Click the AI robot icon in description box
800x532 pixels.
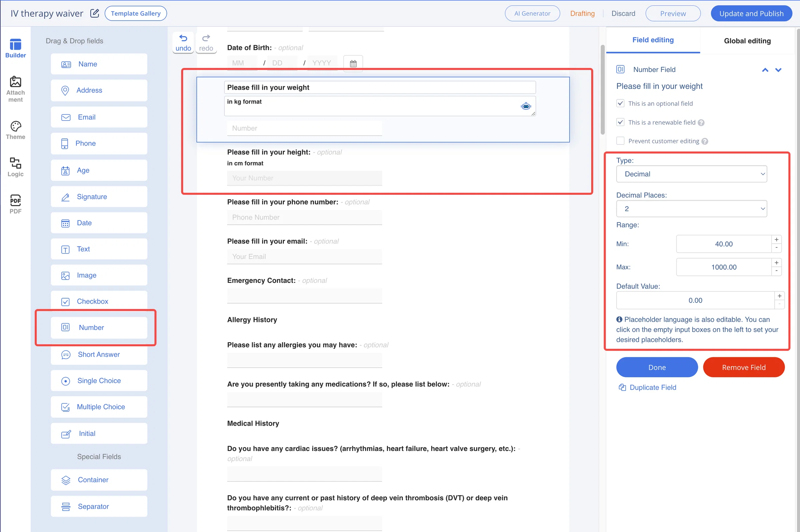[x=526, y=106]
